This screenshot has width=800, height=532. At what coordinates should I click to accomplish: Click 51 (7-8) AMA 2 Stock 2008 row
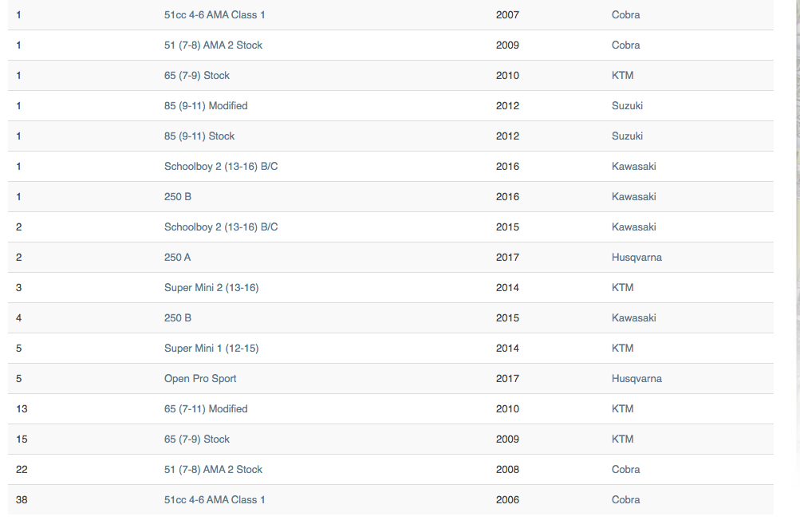(391, 470)
